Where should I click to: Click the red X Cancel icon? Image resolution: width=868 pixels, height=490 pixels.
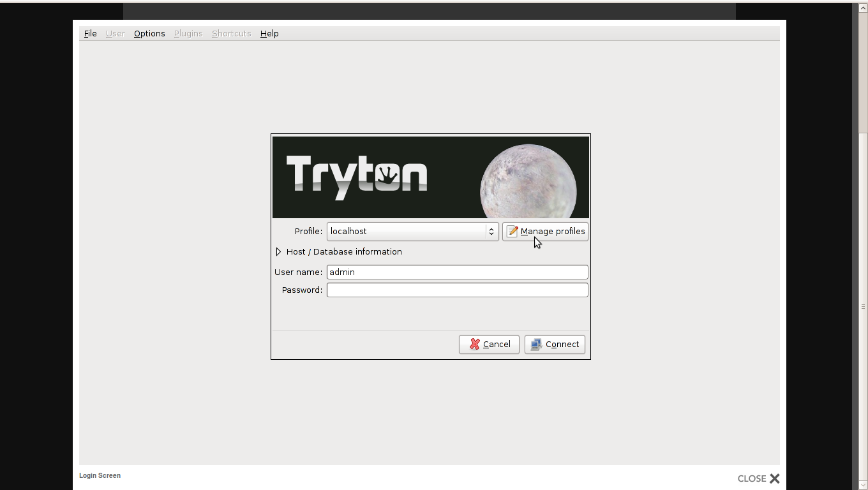pyautogui.click(x=475, y=345)
